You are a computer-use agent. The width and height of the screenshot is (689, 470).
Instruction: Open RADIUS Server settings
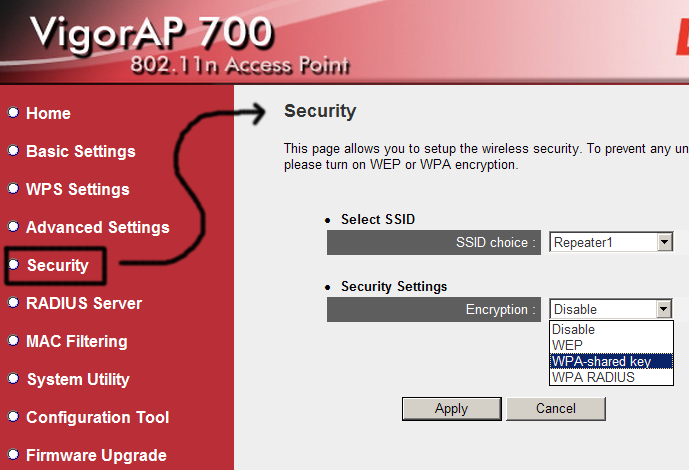click(84, 303)
